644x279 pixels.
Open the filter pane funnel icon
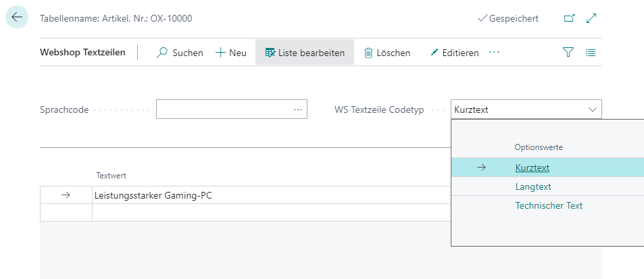tap(568, 52)
